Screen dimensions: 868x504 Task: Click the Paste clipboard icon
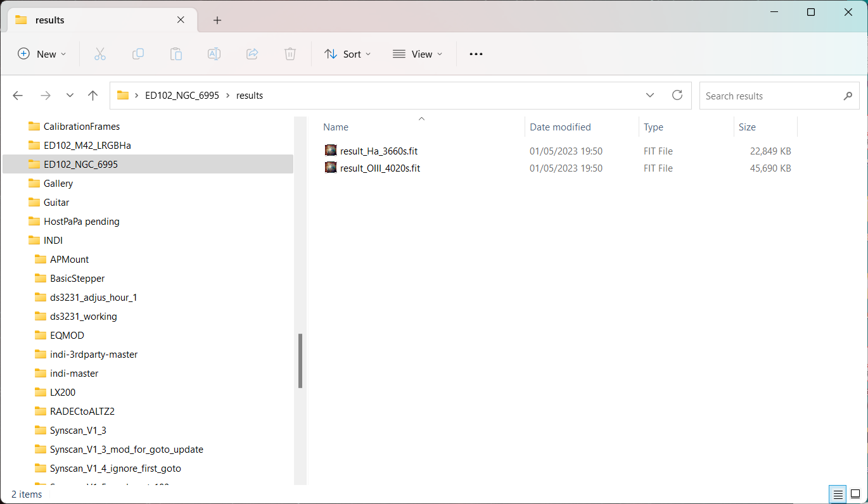click(x=176, y=54)
